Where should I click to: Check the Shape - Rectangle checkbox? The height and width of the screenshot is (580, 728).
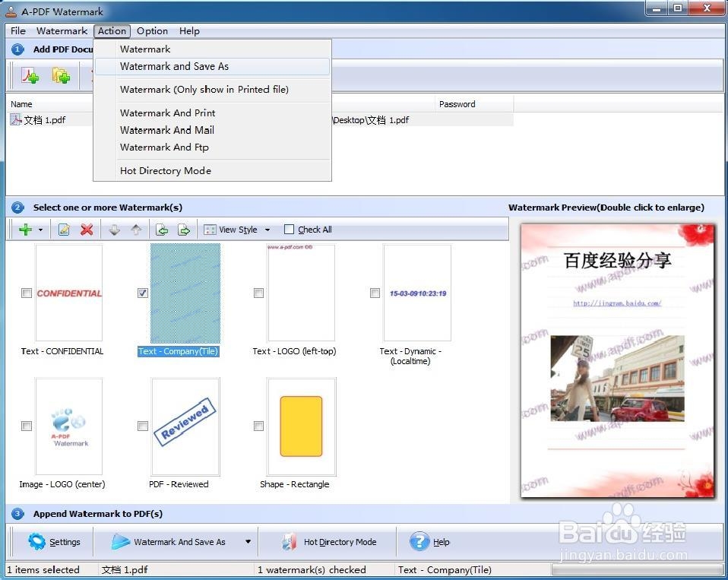pyautogui.click(x=258, y=426)
